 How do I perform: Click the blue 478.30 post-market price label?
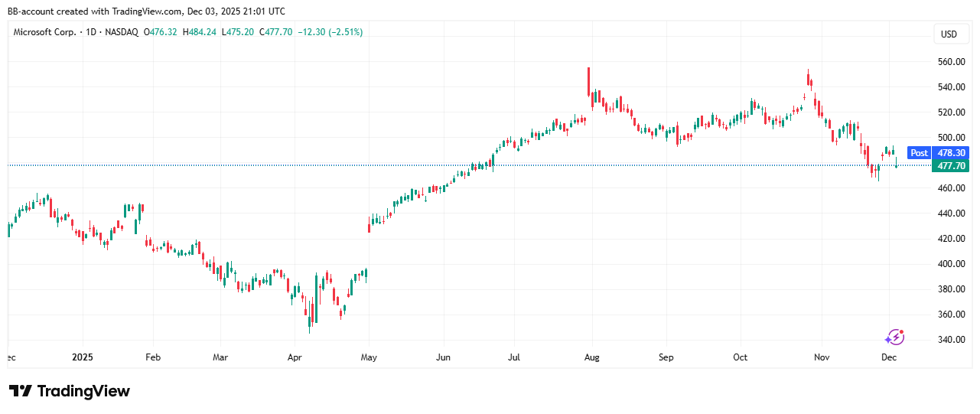pos(949,153)
